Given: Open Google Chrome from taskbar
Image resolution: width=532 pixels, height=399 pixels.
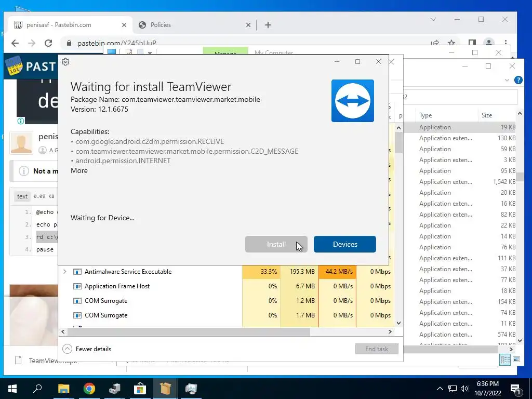Looking at the screenshot, I should [89, 389].
